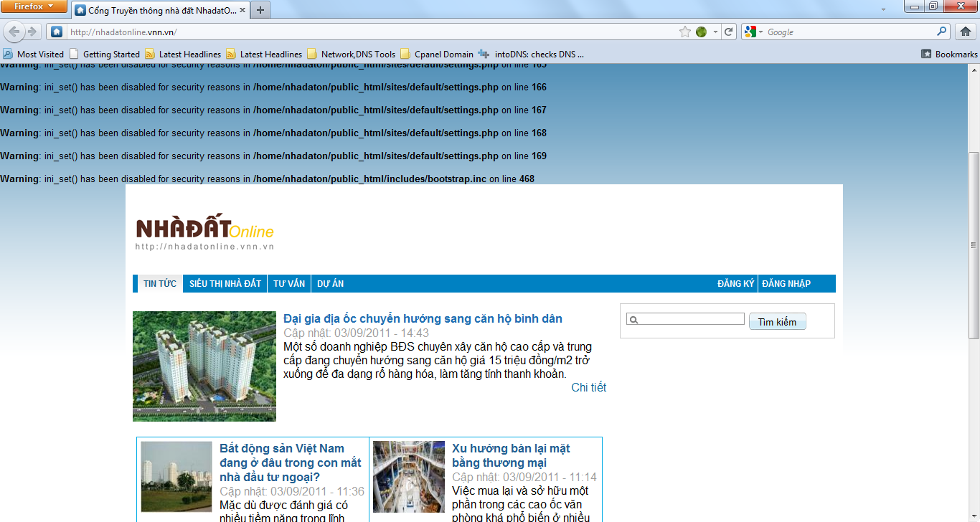The width and height of the screenshot is (980, 522).
Task: Select the settings.php line 166 warning
Action: click(x=273, y=87)
